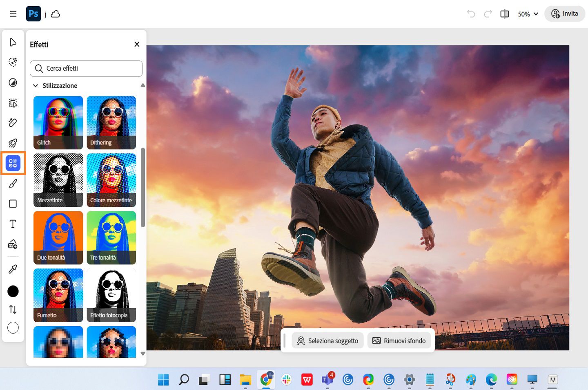Image resolution: width=588 pixels, height=390 pixels.
Task: Open the hamburger main menu
Action: pos(13,14)
